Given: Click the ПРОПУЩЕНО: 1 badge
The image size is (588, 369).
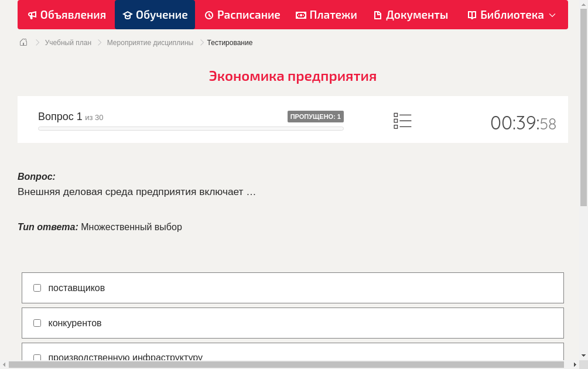Looking at the screenshot, I should pyautogui.click(x=316, y=116).
